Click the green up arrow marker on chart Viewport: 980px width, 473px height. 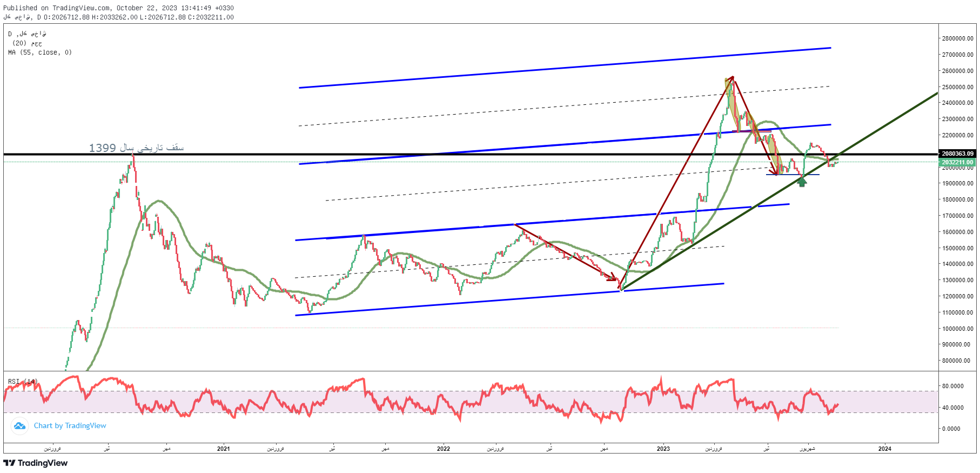coord(802,182)
